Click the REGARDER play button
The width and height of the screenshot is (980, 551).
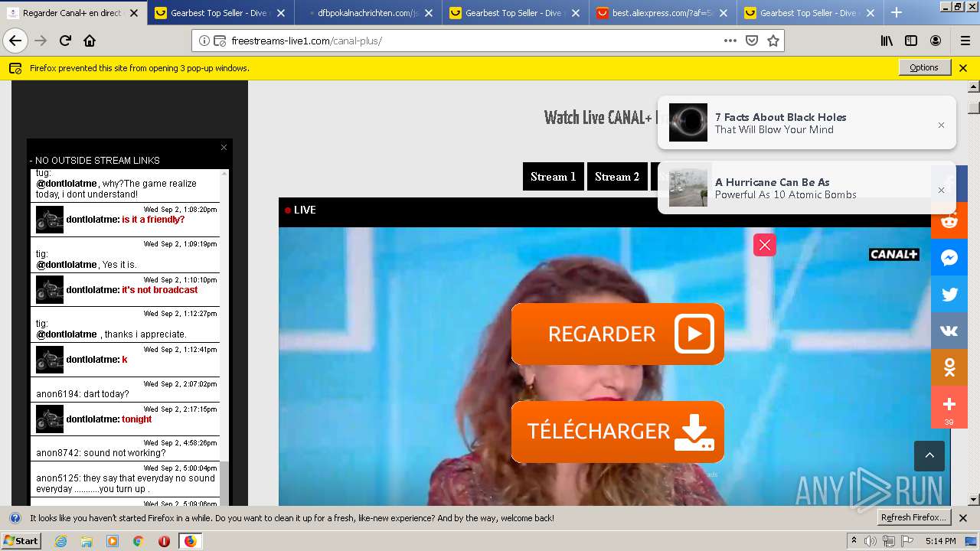[x=618, y=334]
